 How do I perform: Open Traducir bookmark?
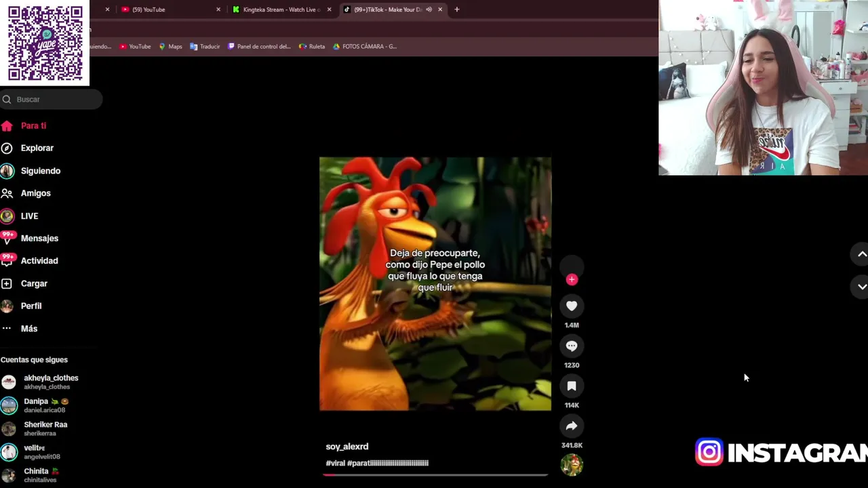coord(205,46)
